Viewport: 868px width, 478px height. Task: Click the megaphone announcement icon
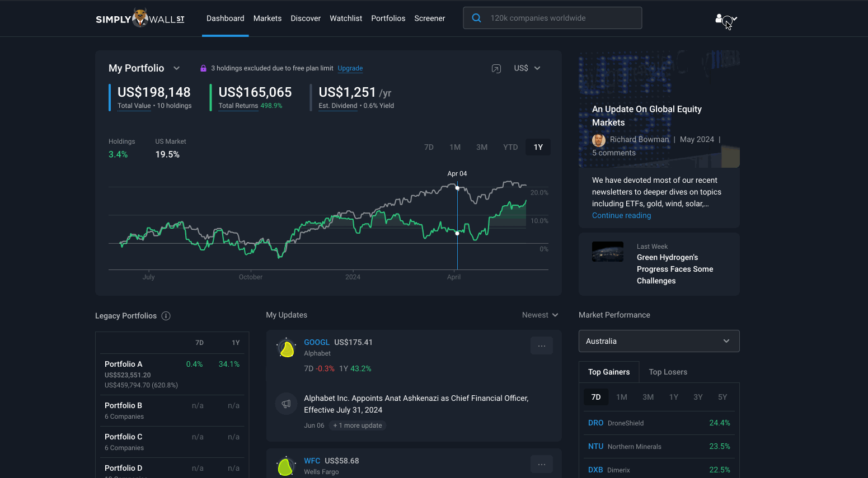tap(286, 404)
